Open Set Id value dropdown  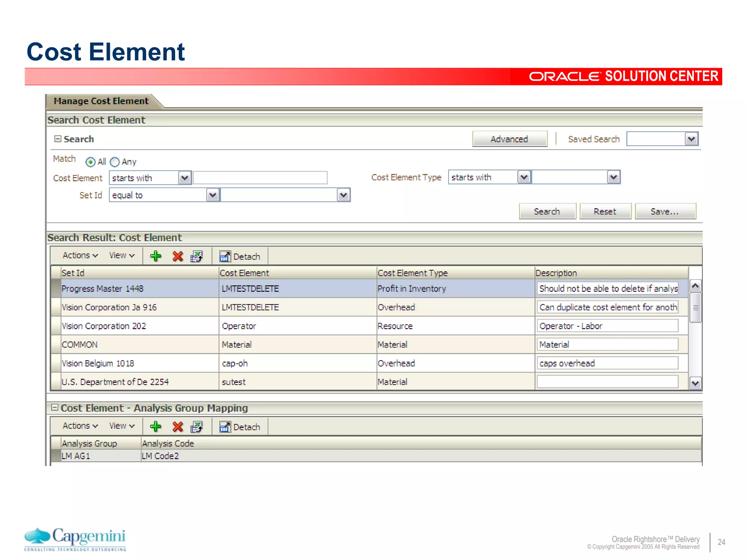pos(343,195)
